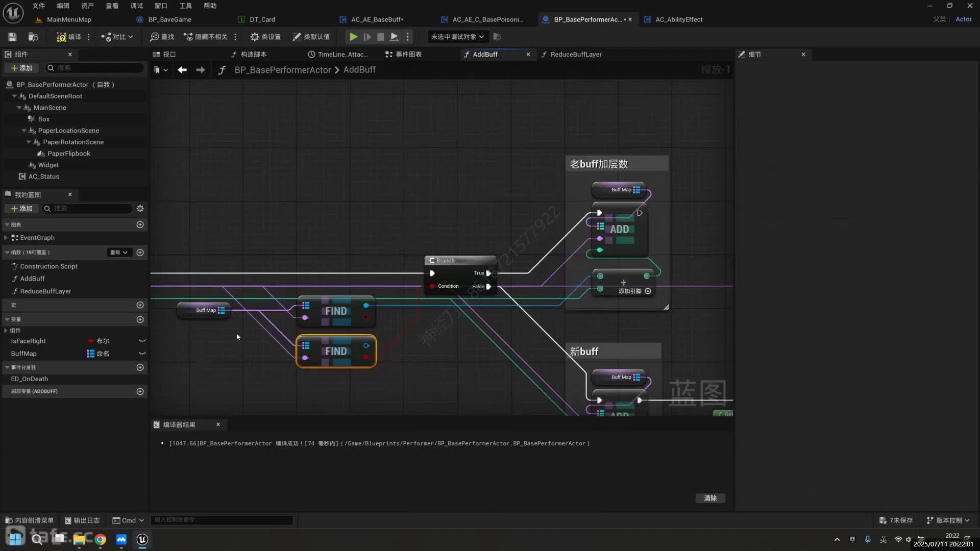Expand the EventGraph tree item
This screenshot has height=551, width=980.
pos(6,238)
